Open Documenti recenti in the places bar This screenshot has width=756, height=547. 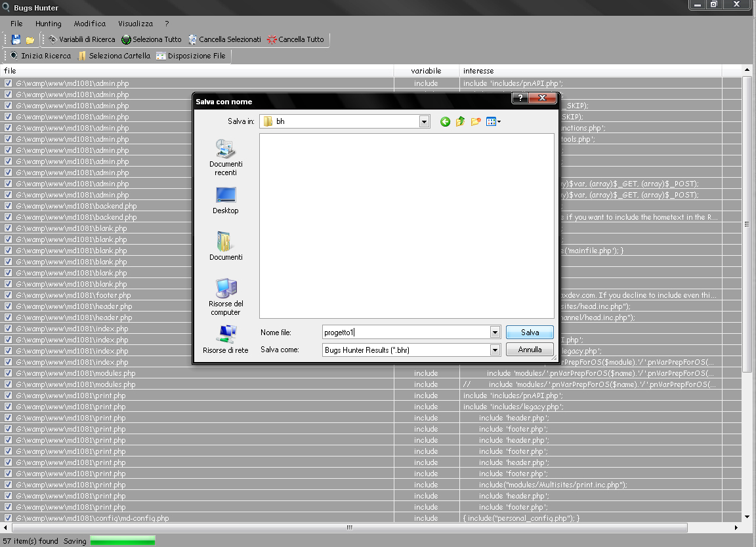tap(226, 157)
